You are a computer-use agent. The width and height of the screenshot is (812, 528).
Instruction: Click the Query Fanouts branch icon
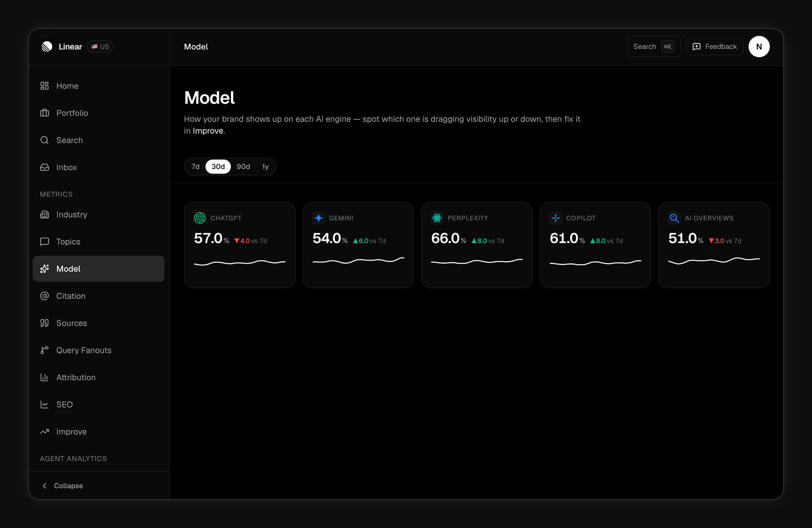coord(45,350)
